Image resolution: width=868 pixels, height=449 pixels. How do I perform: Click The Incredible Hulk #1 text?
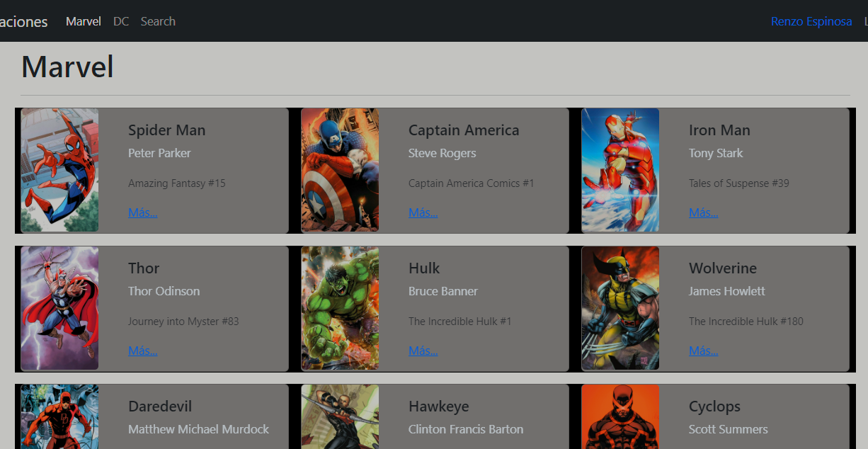(460, 322)
